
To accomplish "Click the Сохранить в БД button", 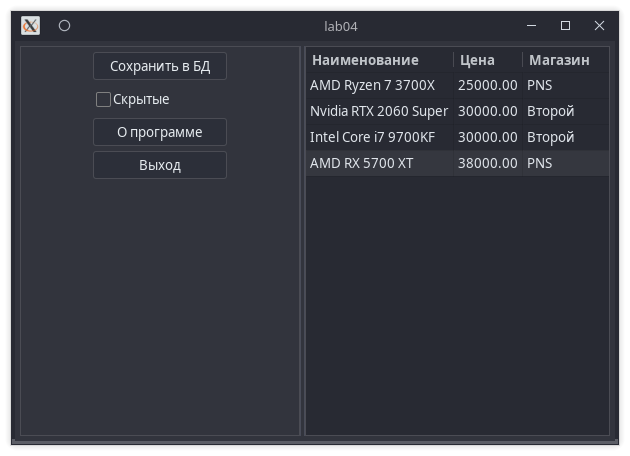I will pos(160,66).
